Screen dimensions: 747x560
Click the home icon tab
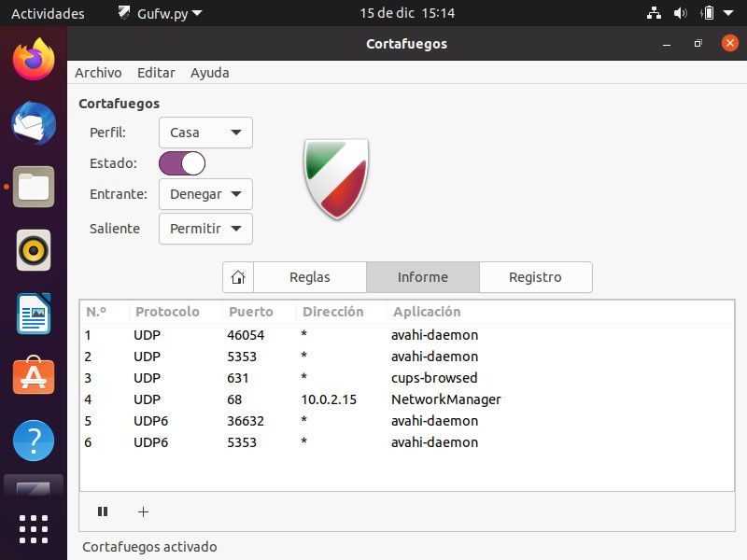238,277
